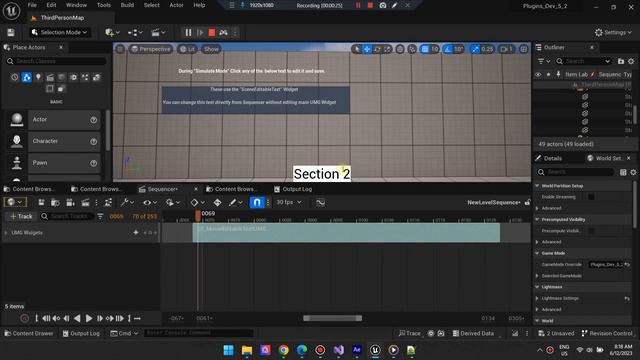
Task: Select Recently Placed clock filter in Place Actors
Action: pyautogui.click(x=15, y=77)
